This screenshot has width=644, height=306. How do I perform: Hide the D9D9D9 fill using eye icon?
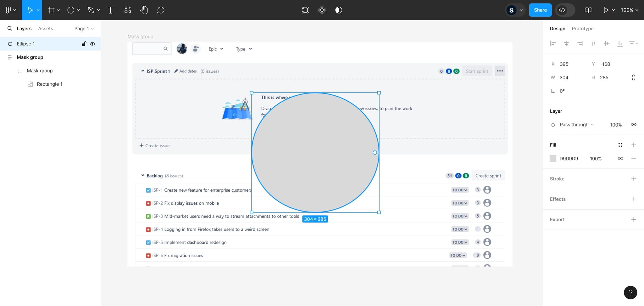pos(620,158)
